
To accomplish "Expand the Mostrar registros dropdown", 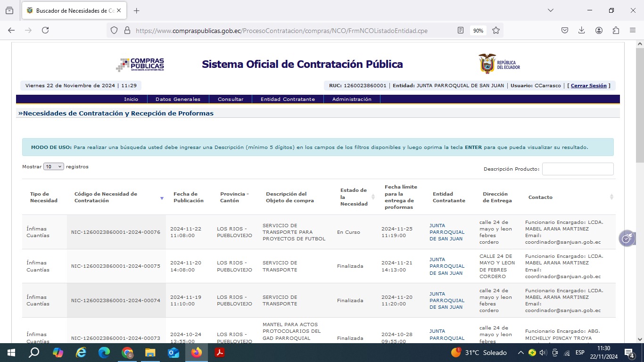I will [x=54, y=166].
